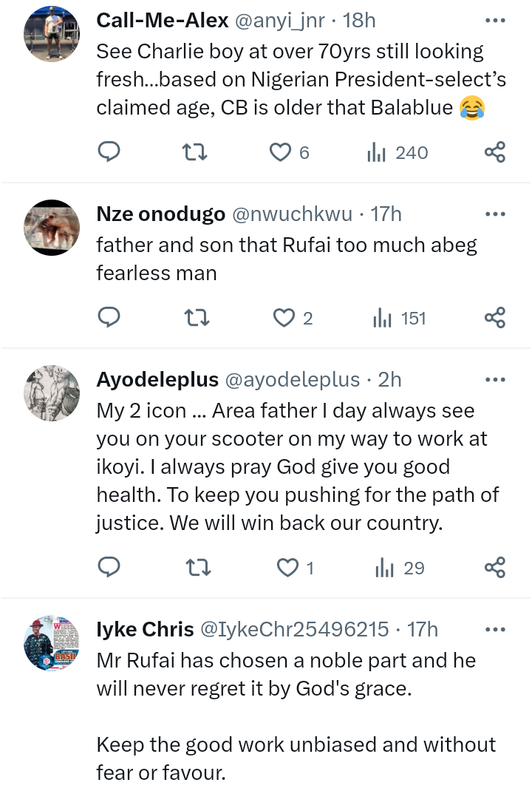Viewport: 532px width, 788px height.
Task: View analytics showing 29 views
Action: point(400,568)
